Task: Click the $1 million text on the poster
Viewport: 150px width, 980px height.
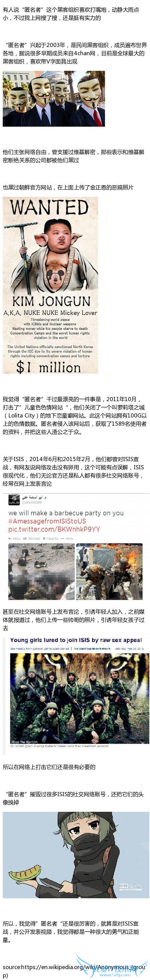Action: point(49,366)
